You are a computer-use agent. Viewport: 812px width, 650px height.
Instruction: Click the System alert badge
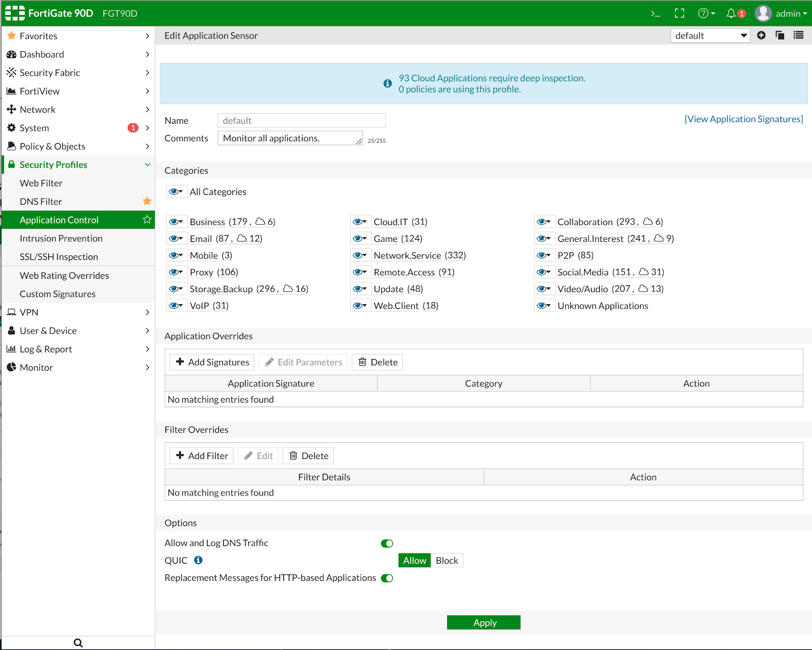[x=133, y=127]
